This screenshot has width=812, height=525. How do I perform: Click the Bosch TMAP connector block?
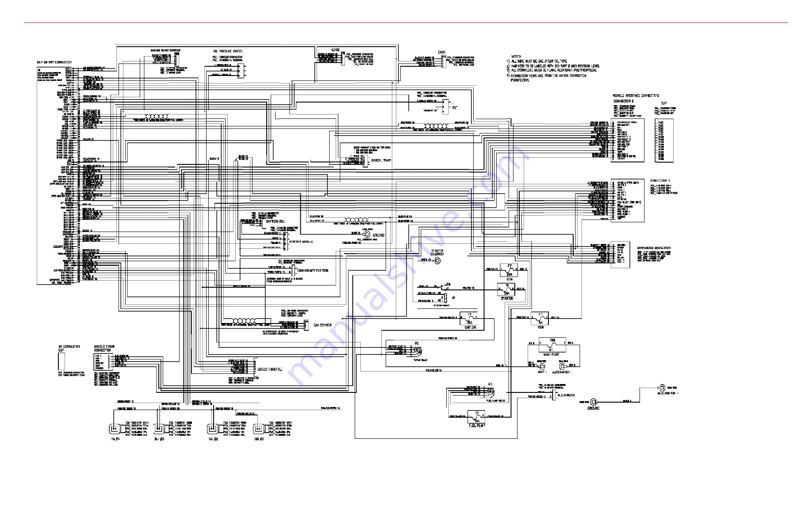tap(365, 161)
